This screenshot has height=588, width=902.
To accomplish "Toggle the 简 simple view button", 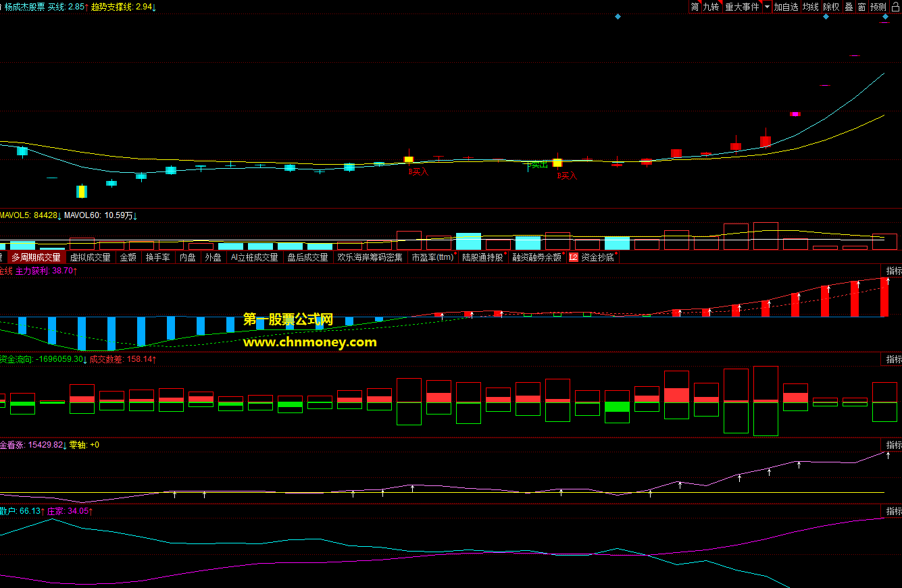I will pyautogui.click(x=695, y=7).
